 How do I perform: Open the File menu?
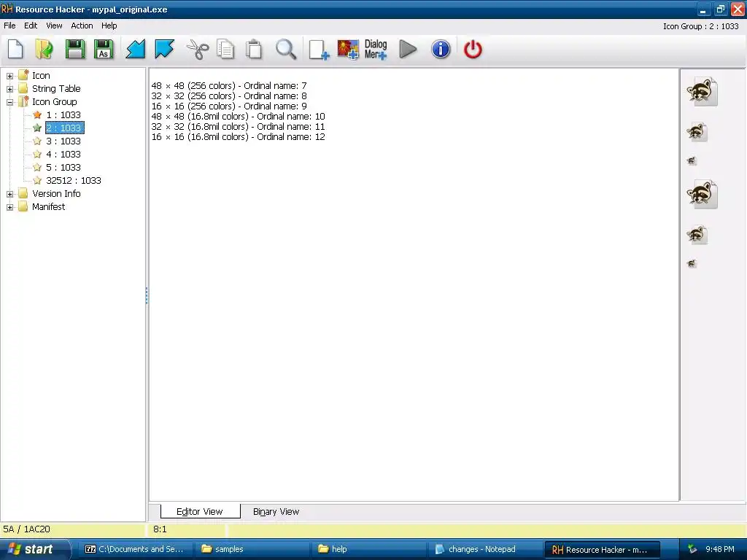tap(9, 26)
